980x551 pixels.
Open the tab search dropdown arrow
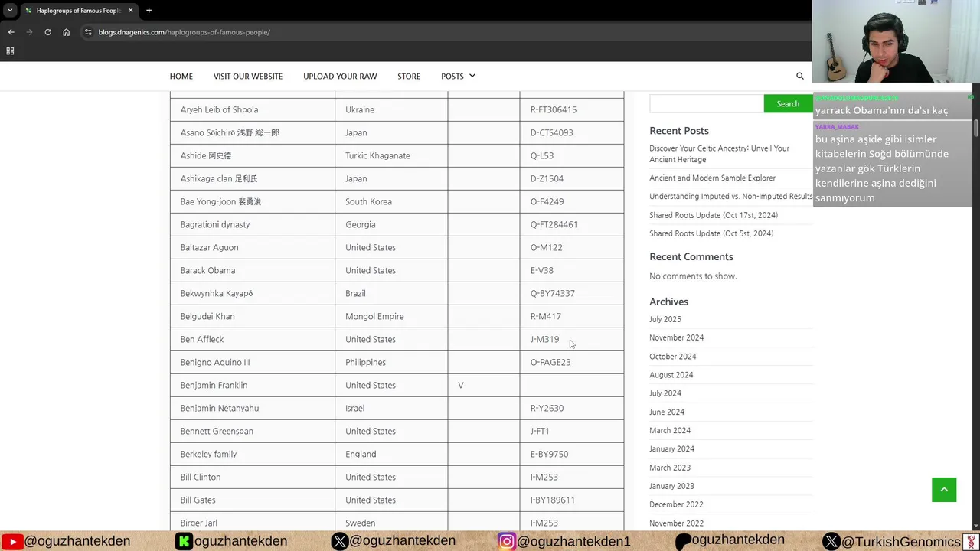(x=9, y=11)
